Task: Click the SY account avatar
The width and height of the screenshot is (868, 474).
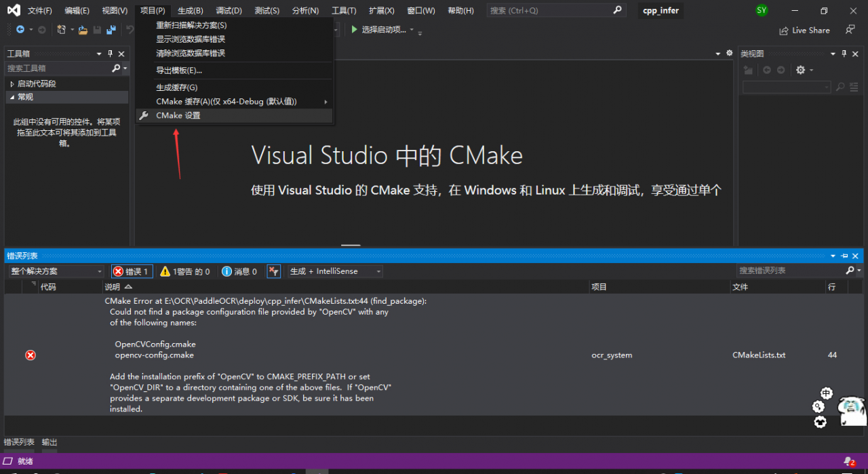Action: [762, 10]
